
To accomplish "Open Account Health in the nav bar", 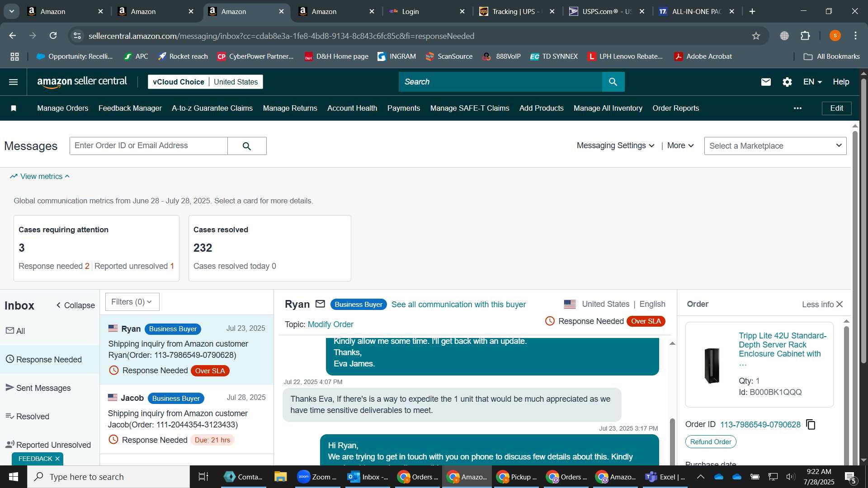I will (x=352, y=108).
